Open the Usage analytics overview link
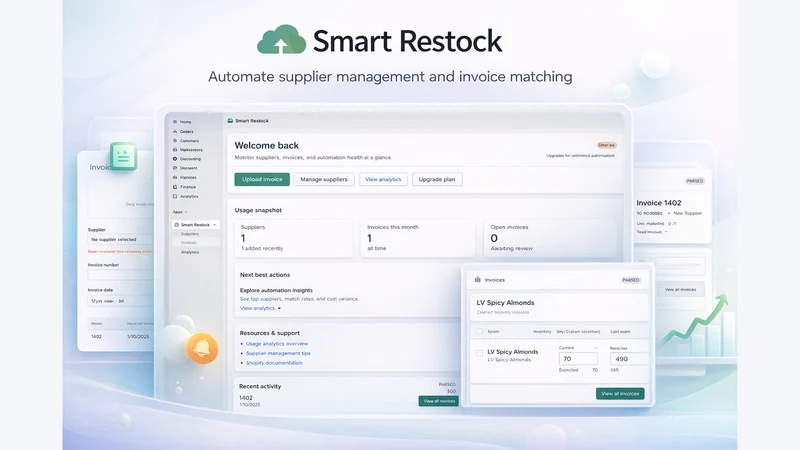Image resolution: width=800 pixels, height=450 pixels. pos(277,344)
